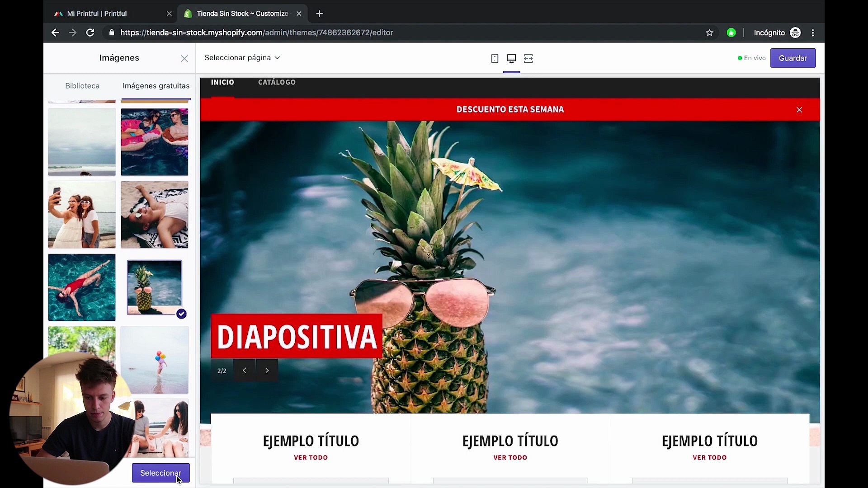Select the desktop preview icon
The height and width of the screenshot is (488, 868).
click(511, 58)
